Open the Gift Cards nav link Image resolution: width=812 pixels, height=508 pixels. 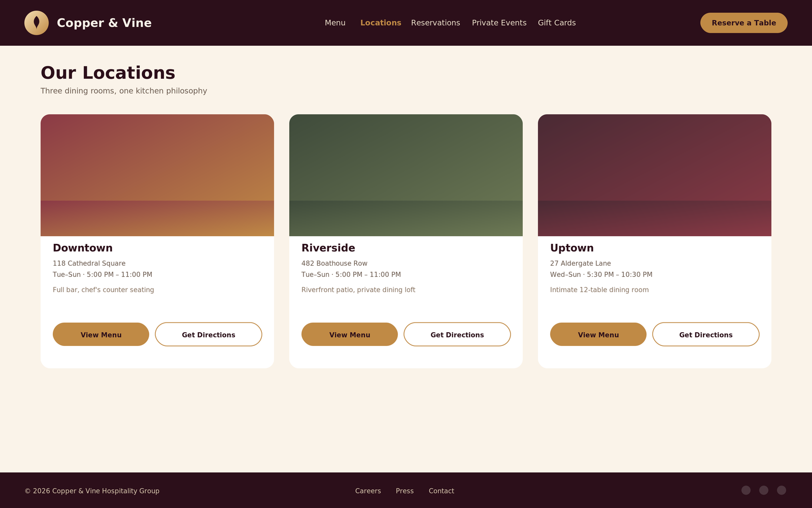(557, 23)
